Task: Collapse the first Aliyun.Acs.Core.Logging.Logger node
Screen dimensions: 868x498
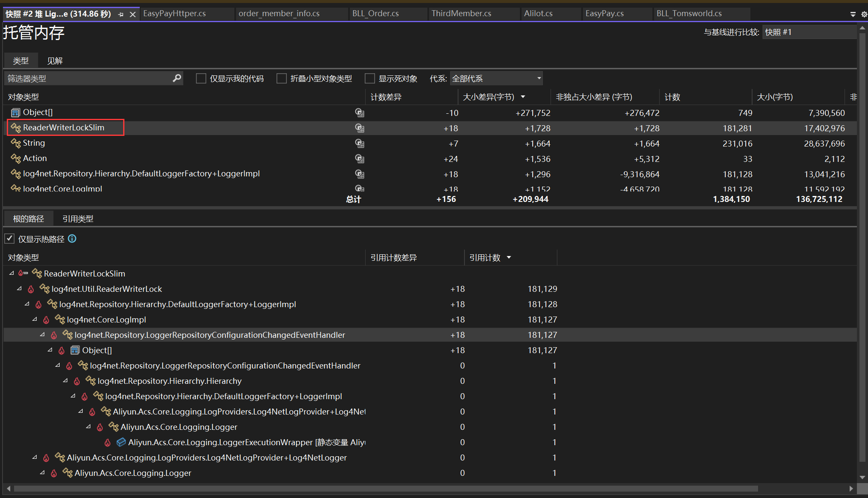Action: point(88,427)
